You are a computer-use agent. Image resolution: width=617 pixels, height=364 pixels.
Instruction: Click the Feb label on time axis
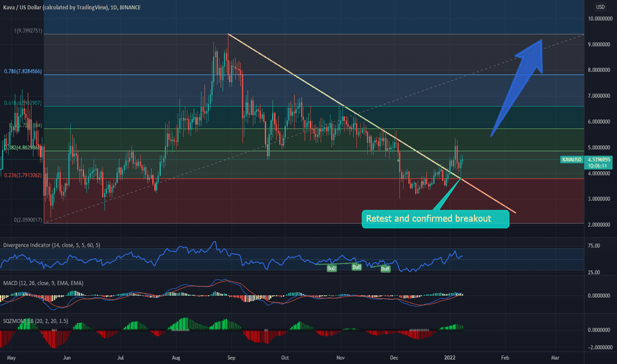tap(505, 357)
